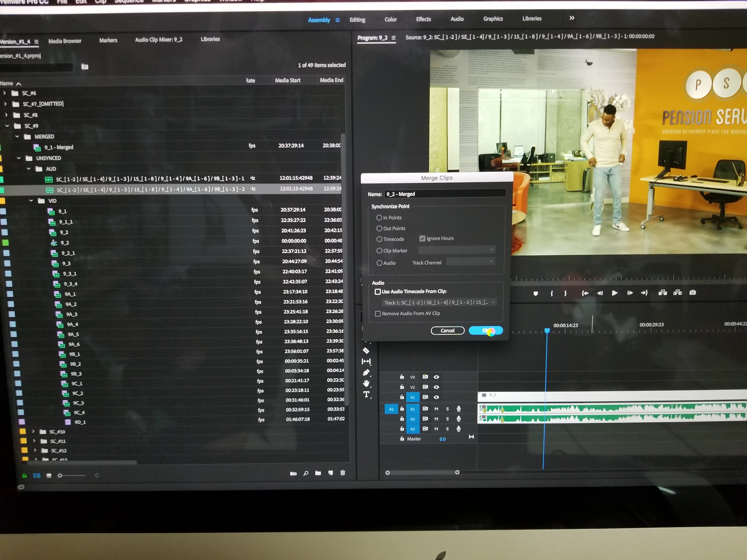Click the trash Clear icon in Project panel
This screenshot has width=747, height=560.
point(343,473)
